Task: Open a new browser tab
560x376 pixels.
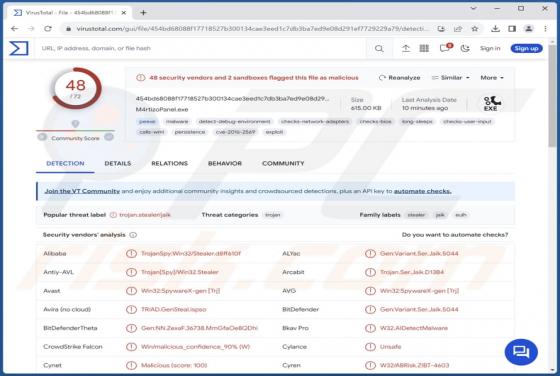Action: pos(143,12)
